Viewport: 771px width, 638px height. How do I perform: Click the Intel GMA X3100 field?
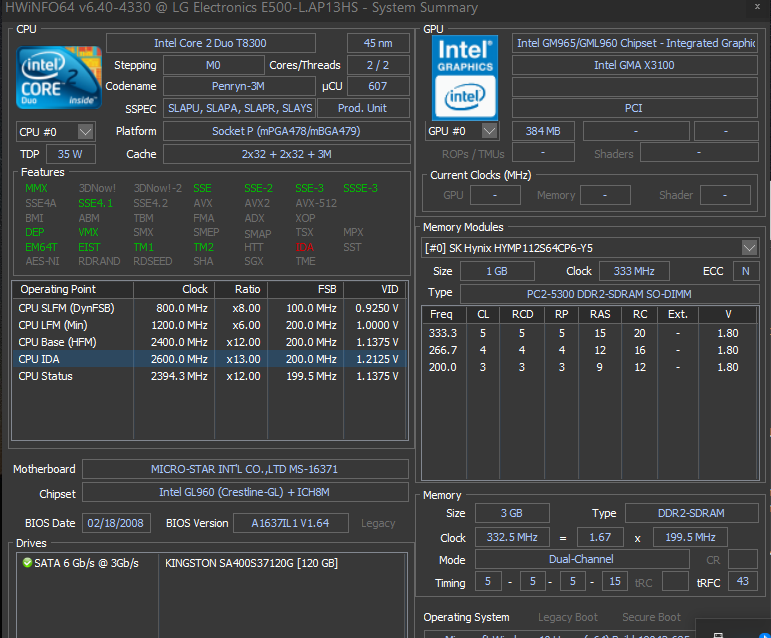(x=634, y=65)
